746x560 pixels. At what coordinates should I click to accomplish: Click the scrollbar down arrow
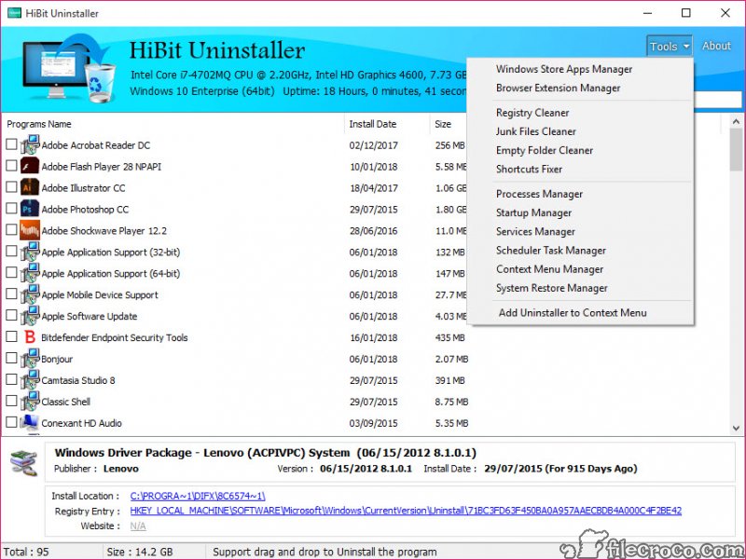[736, 428]
